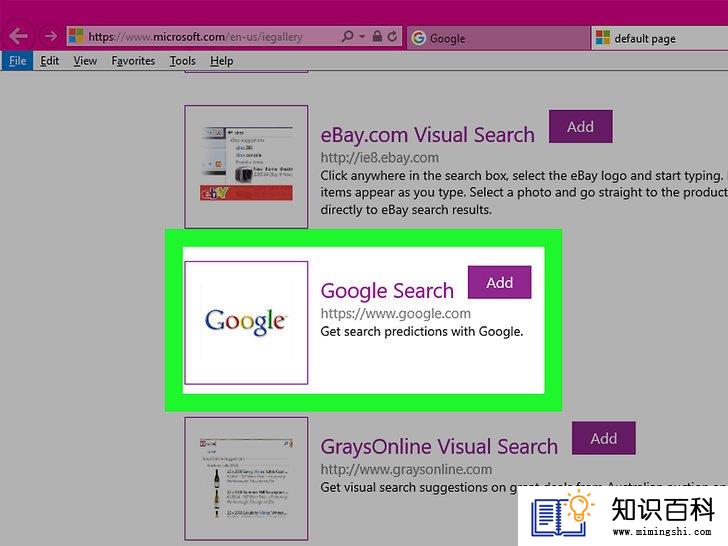Open the View menu

pyautogui.click(x=85, y=61)
